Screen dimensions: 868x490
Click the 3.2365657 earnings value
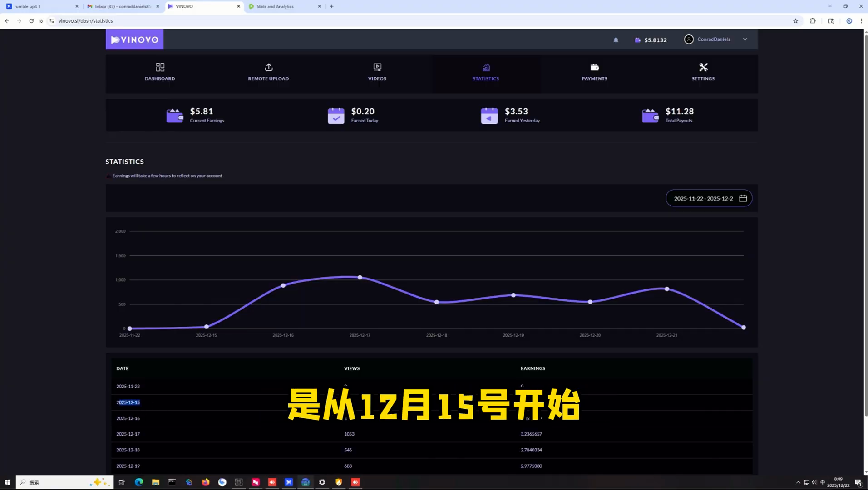[531, 434]
